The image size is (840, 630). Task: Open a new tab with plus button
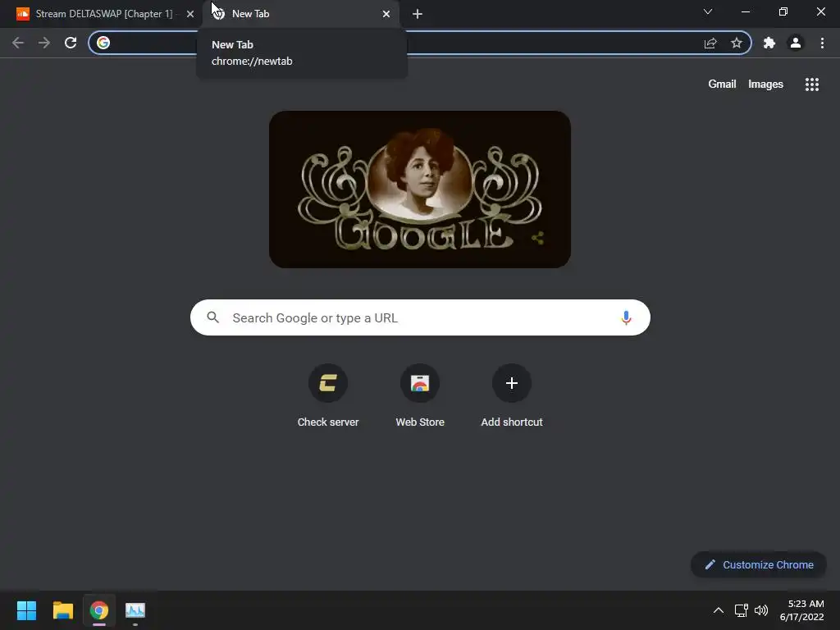click(418, 14)
